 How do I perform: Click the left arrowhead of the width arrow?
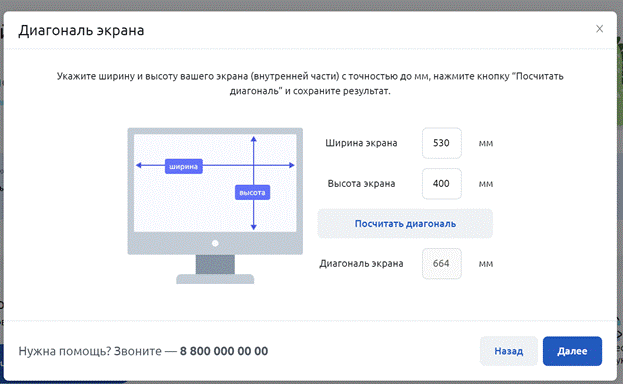point(139,165)
